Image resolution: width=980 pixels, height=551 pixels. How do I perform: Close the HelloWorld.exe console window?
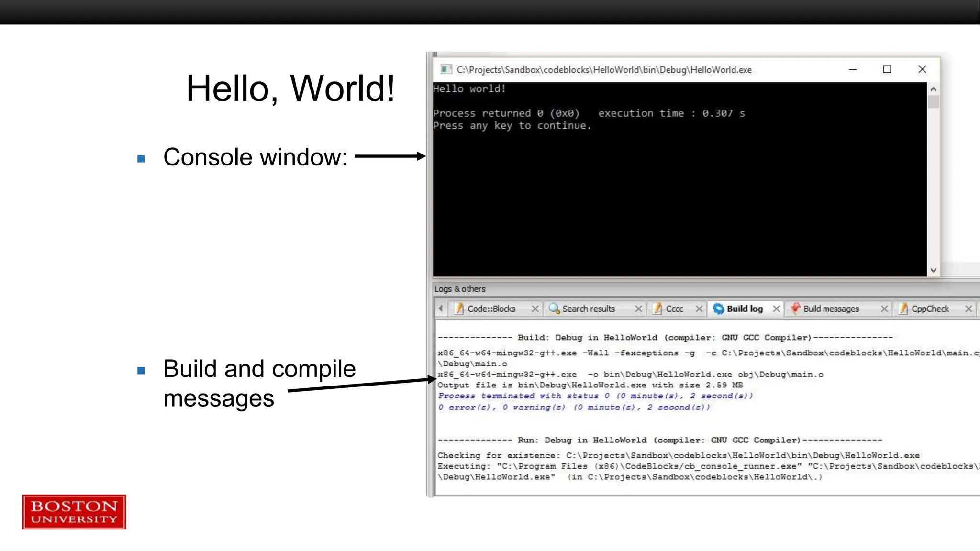[922, 69]
